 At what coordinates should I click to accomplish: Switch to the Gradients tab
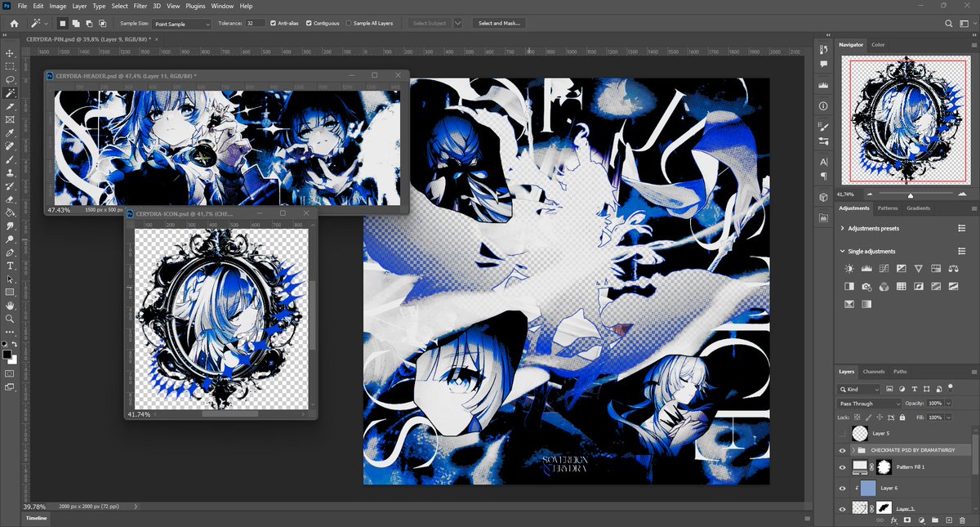point(919,208)
